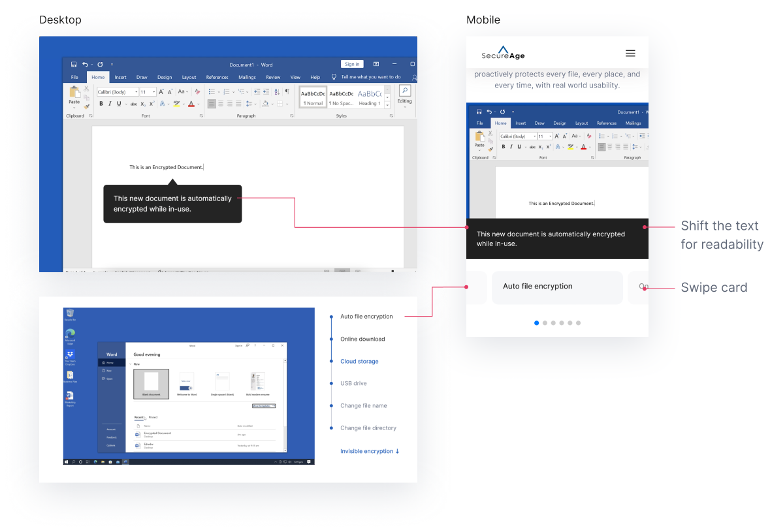Click Sort A-Z icon in desktop Word ribbon

point(277,92)
